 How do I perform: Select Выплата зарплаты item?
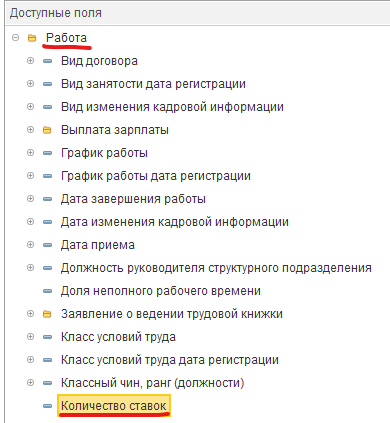coord(115,130)
